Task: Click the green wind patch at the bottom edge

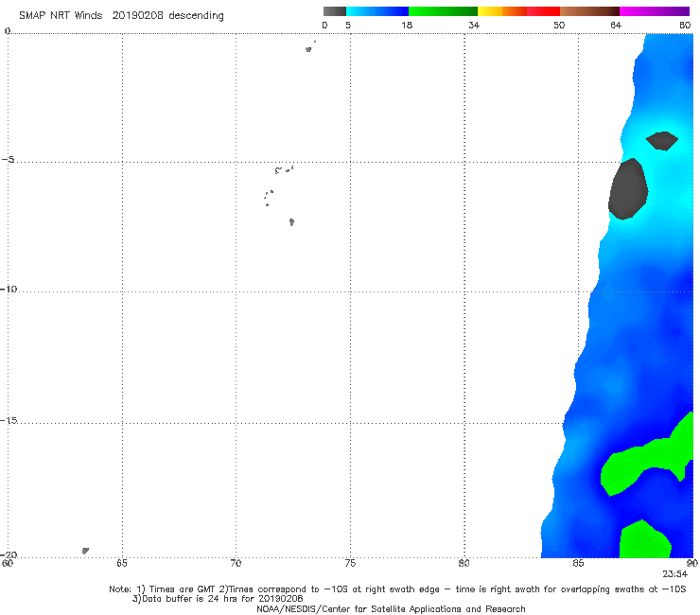Action: tap(644, 540)
